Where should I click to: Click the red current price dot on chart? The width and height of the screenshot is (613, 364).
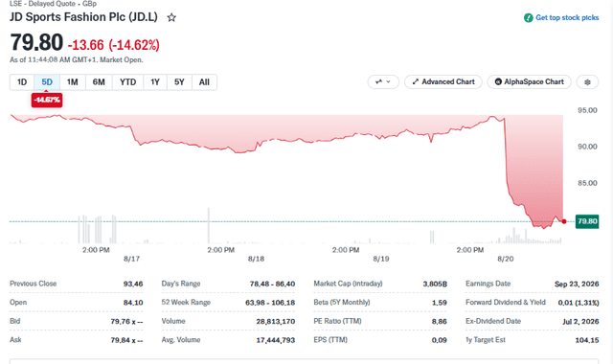coord(564,221)
